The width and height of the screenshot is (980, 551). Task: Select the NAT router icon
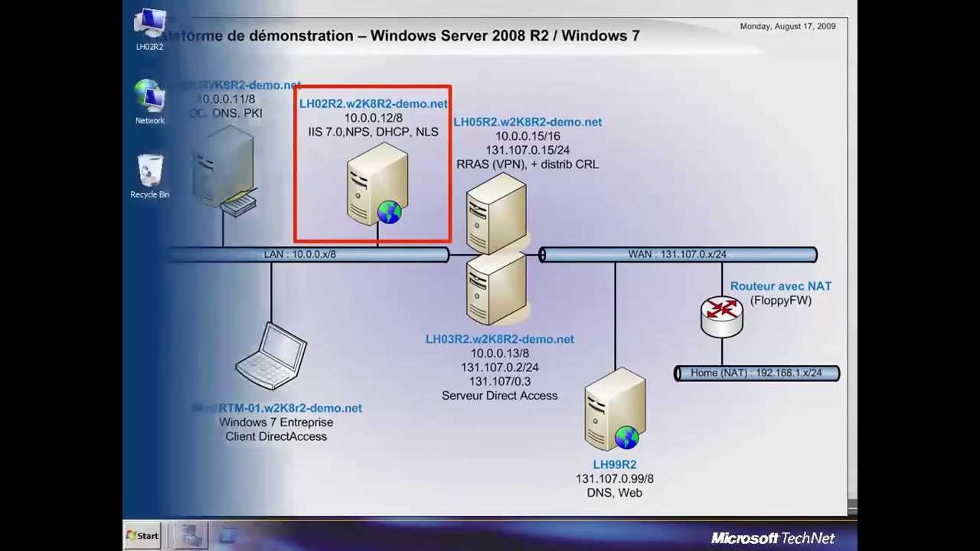click(722, 315)
